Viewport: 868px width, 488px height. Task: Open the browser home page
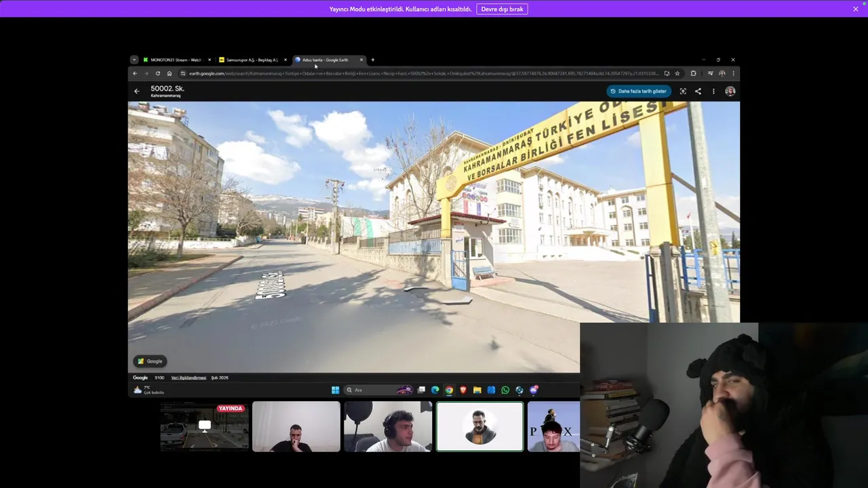(x=170, y=73)
